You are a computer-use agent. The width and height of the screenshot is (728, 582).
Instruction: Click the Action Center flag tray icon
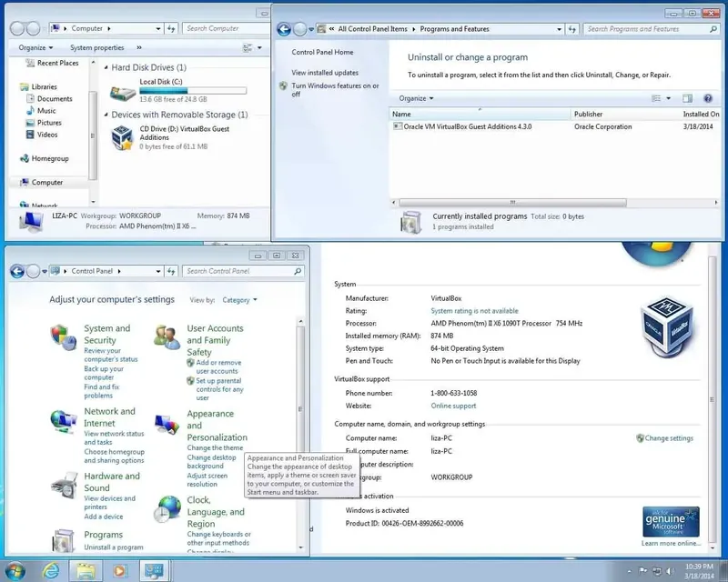point(643,571)
